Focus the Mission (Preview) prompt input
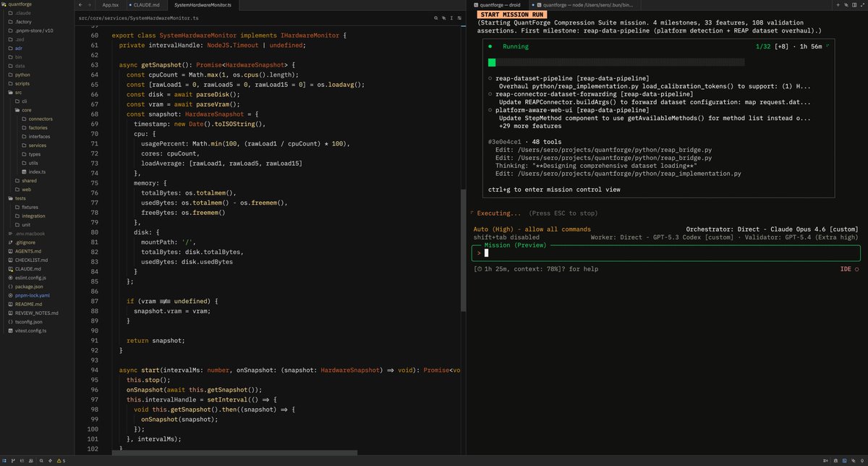The width and height of the screenshot is (868, 466). tap(665, 253)
